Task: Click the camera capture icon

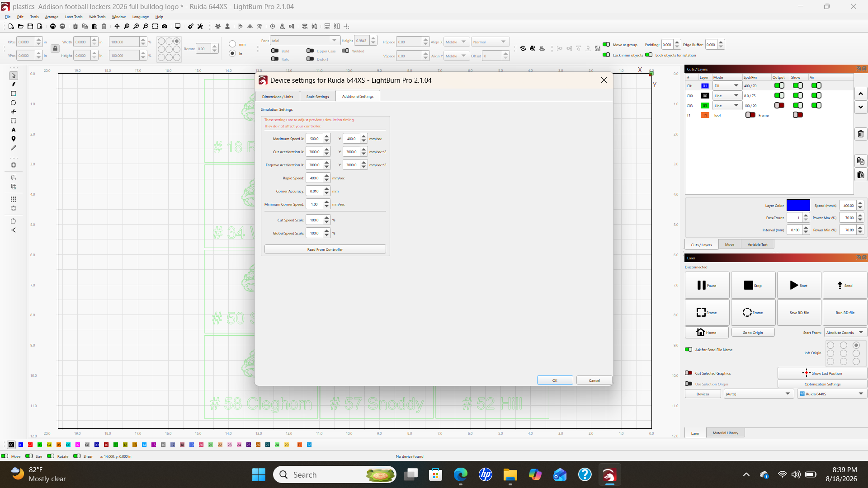Action: point(165,26)
